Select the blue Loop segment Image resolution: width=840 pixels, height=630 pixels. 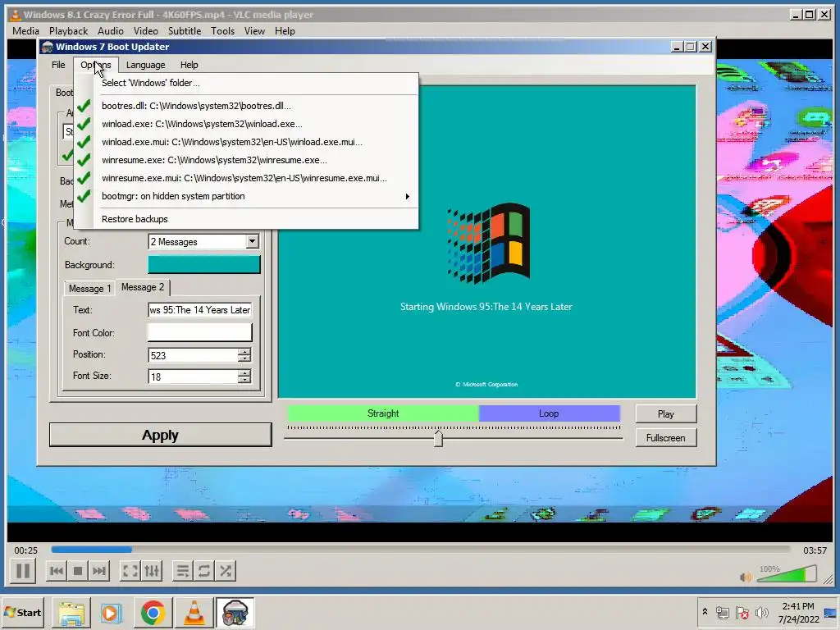click(549, 413)
